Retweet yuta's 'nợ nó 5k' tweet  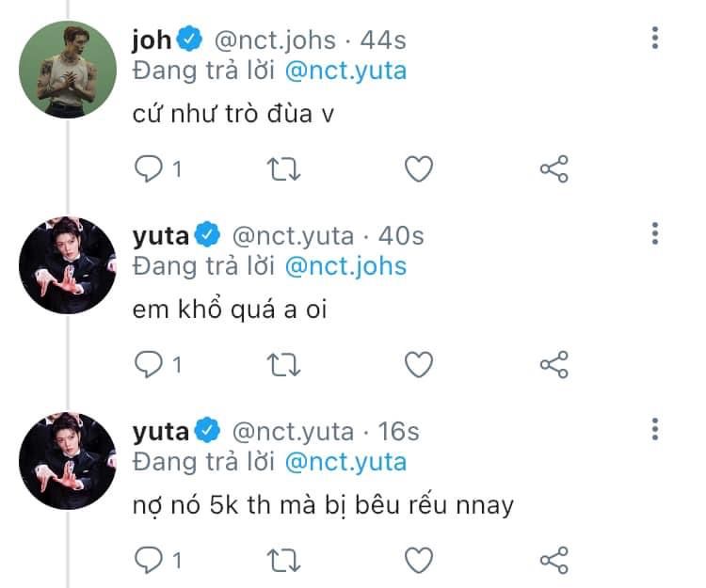tap(283, 560)
